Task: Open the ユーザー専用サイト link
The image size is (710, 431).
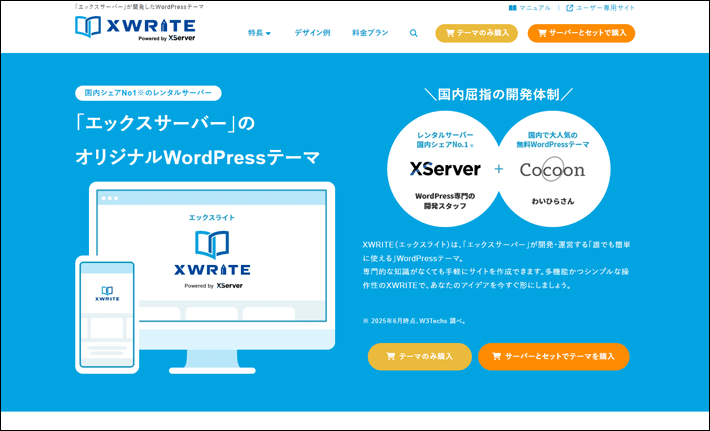Action: click(600, 7)
